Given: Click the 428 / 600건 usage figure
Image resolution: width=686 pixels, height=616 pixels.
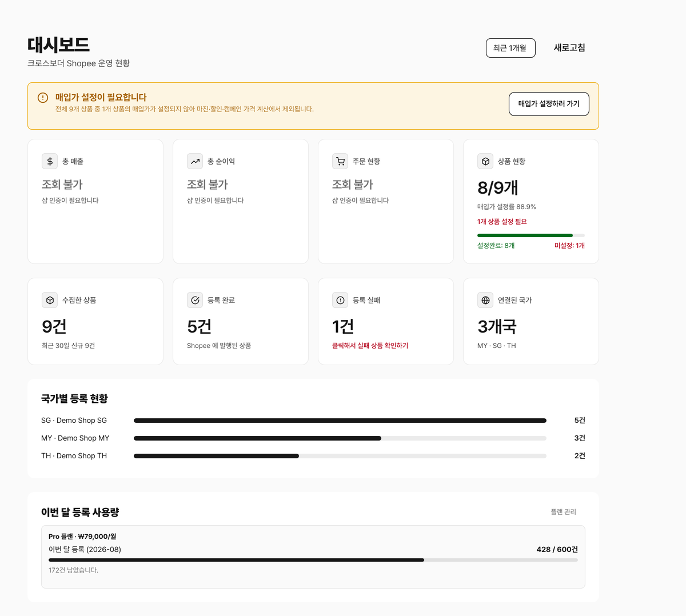Looking at the screenshot, I should click(x=557, y=549).
